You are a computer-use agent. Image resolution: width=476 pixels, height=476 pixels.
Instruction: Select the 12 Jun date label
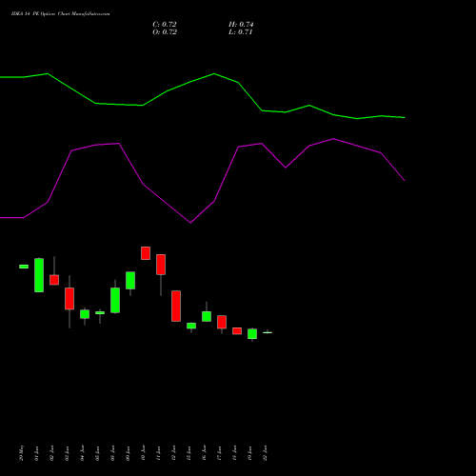click(x=174, y=453)
